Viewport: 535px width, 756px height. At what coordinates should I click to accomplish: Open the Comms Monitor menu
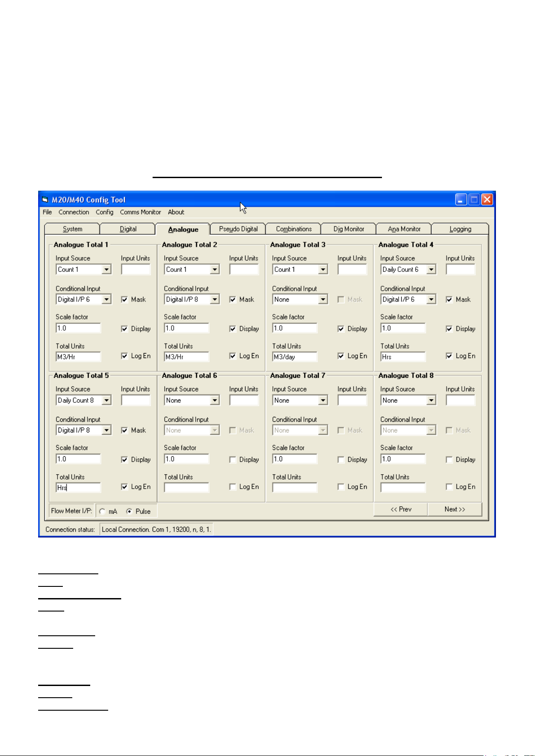point(140,212)
